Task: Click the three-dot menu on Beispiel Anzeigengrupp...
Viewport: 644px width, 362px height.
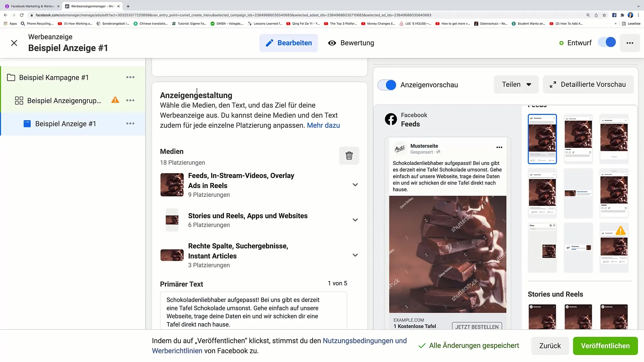Action: pos(130,100)
